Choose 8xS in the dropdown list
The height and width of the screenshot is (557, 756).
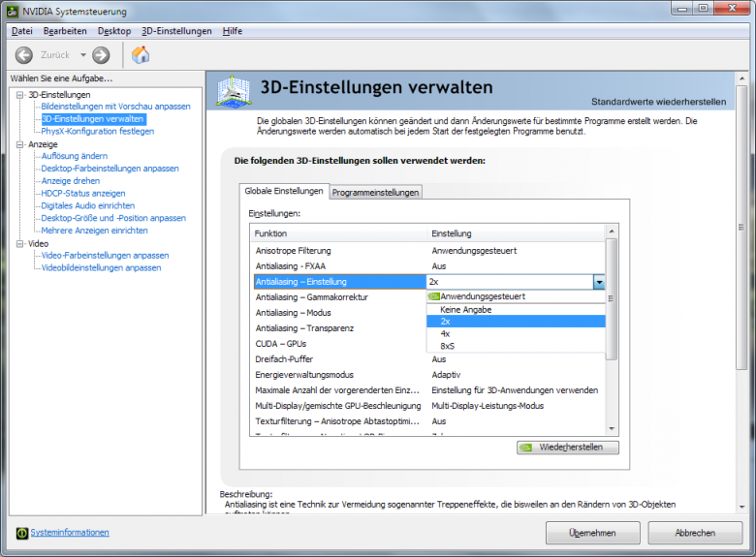tap(516, 347)
